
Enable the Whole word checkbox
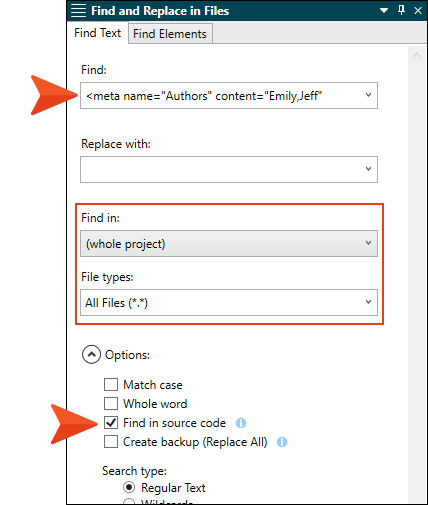point(111,403)
